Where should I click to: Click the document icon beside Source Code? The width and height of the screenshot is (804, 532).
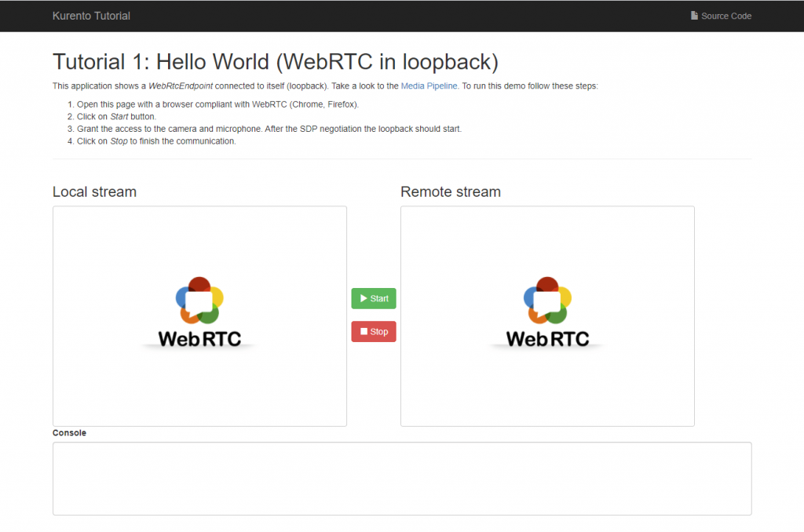tap(694, 15)
